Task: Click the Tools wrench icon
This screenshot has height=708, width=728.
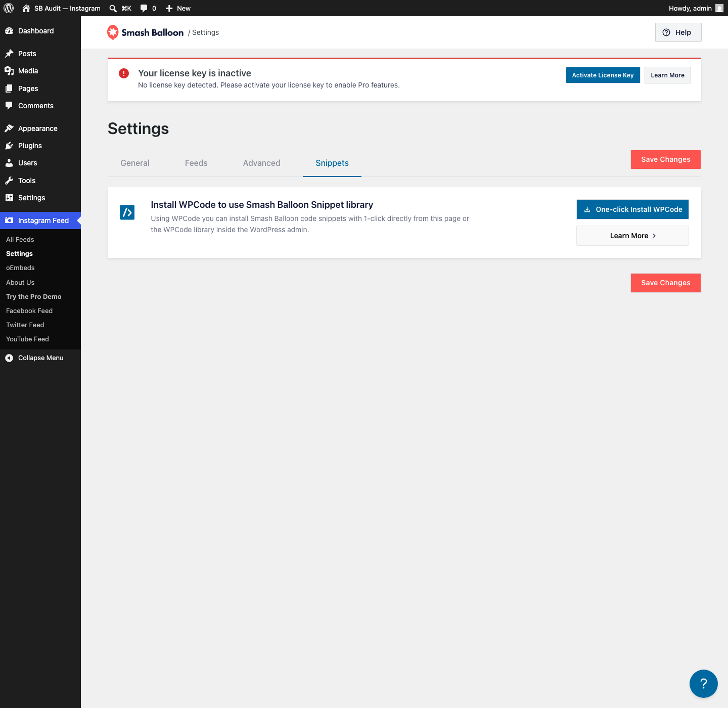Action: point(9,181)
